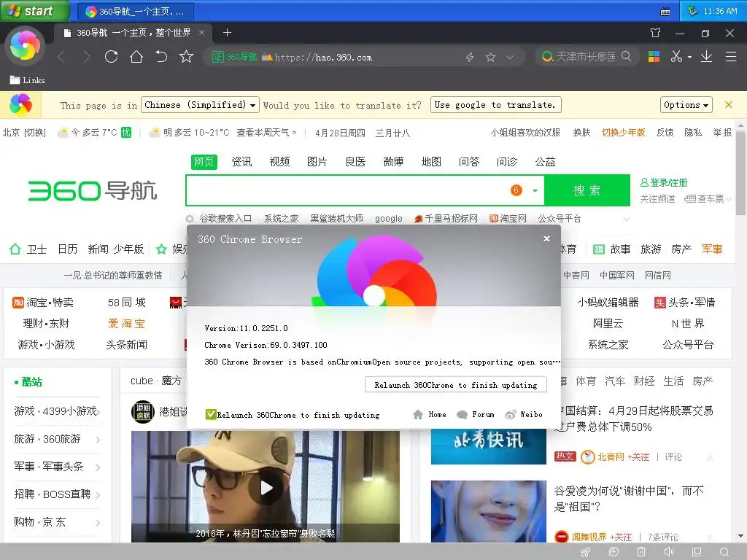This screenshot has height=560, width=747.
Task: Reload the page with refresh icon
Action: tap(111, 57)
